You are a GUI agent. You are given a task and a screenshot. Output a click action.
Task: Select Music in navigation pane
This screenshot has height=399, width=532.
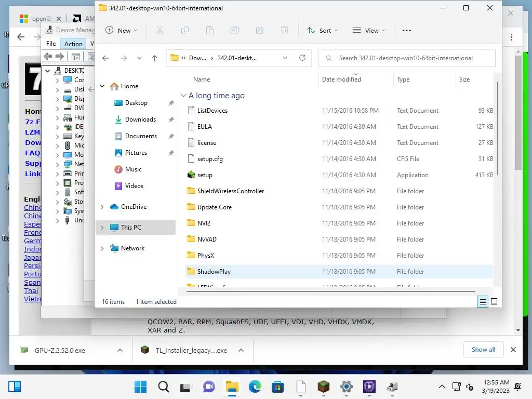point(133,169)
